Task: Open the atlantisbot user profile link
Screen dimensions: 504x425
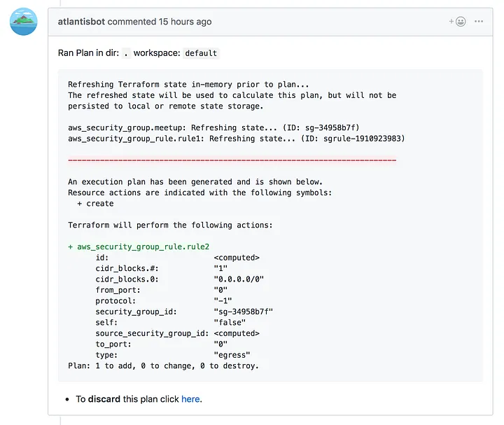Action: click(x=81, y=22)
